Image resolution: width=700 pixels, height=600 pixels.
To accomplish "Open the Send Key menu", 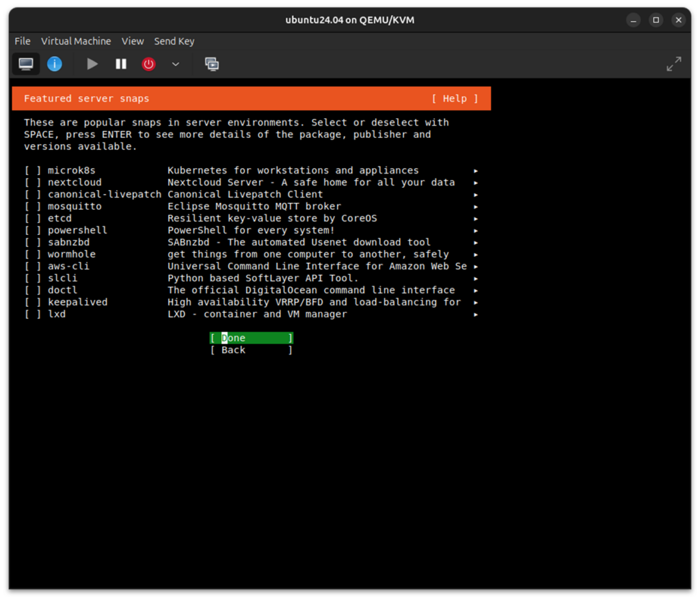I will (x=174, y=41).
